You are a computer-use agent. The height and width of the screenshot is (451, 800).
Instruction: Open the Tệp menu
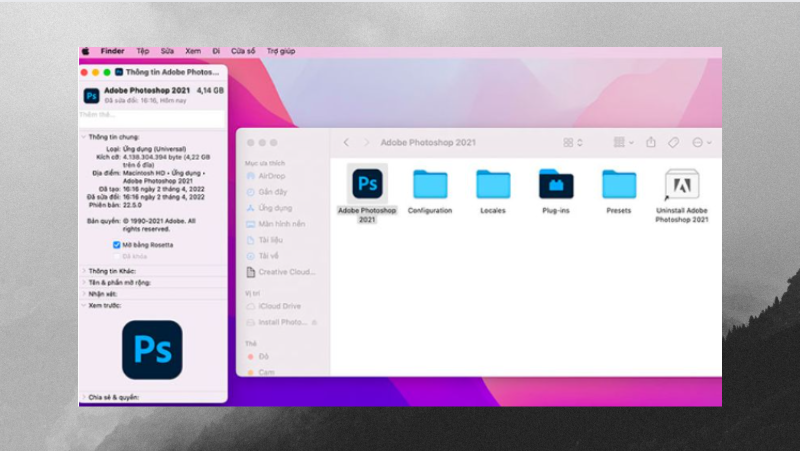tap(143, 51)
